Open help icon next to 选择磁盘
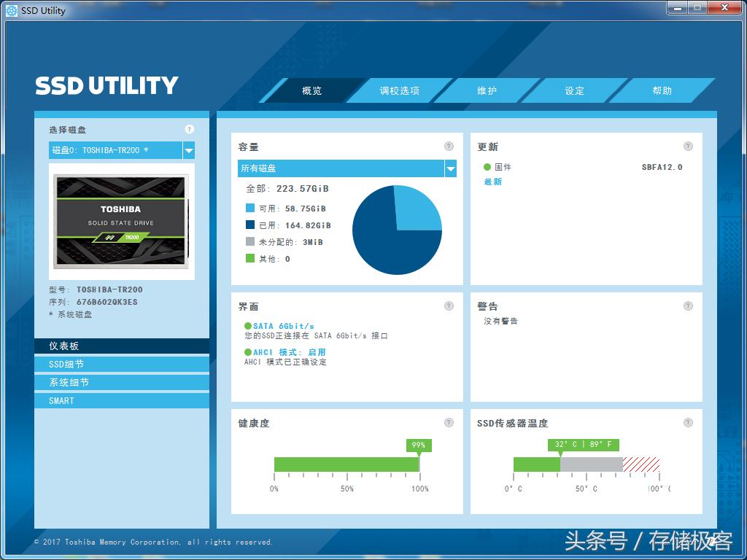Viewport: 747px width, 560px height. tap(189, 129)
